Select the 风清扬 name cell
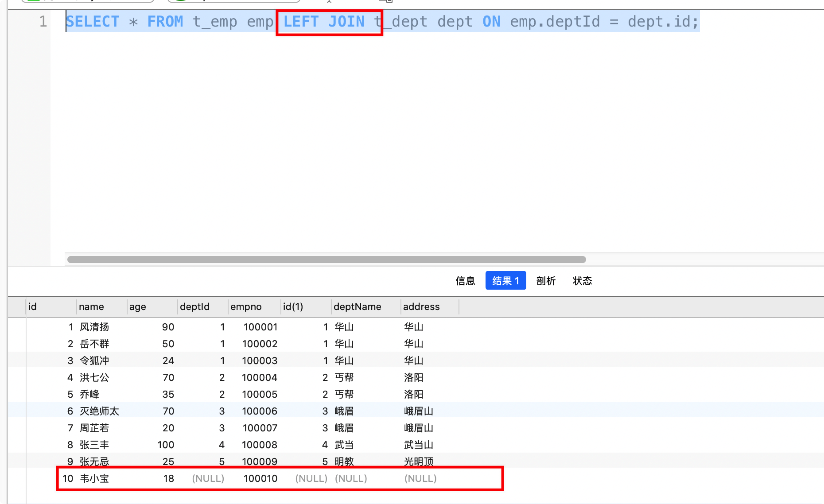The width and height of the screenshot is (824, 504). pyautogui.click(x=94, y=327)
